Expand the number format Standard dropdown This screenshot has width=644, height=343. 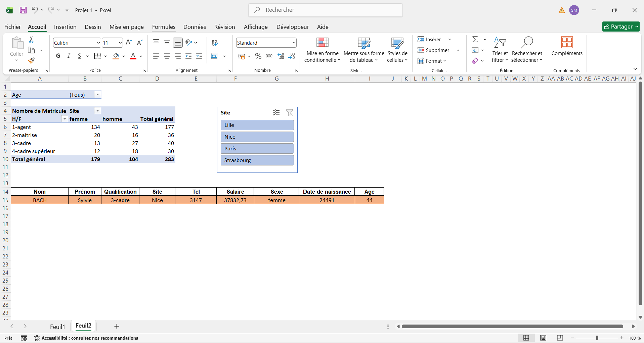tap(294, 43)
